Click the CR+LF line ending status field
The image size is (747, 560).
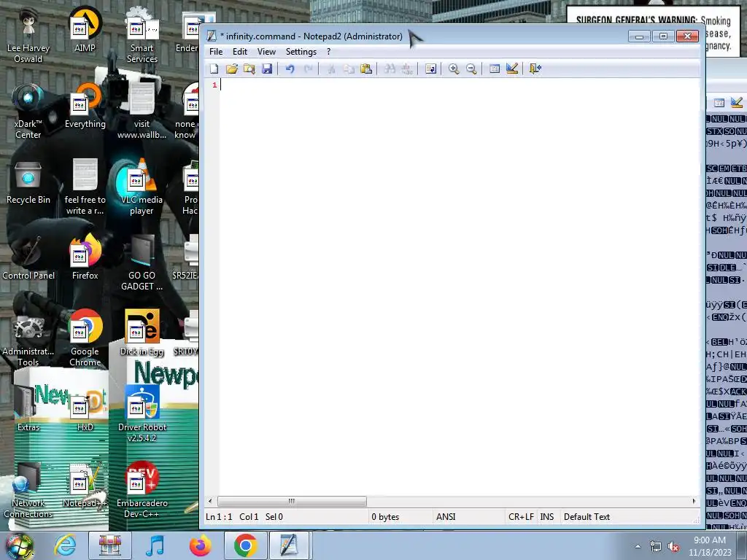(x=521, y=517)
